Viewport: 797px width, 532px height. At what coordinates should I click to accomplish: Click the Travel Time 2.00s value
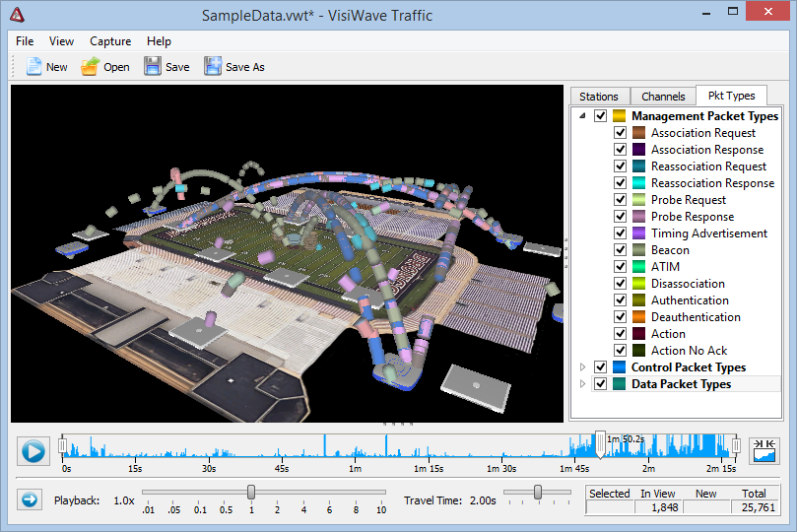pyautogui.click(x=483, y=500)
